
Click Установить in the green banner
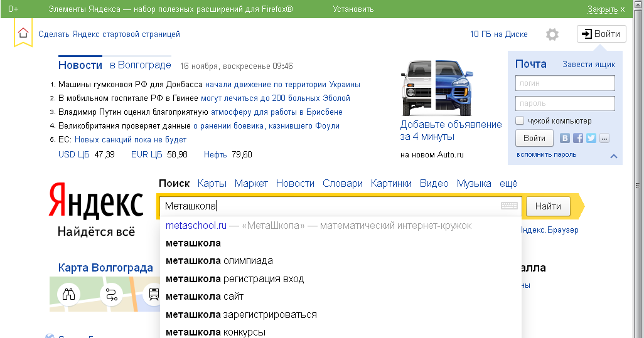tap(353, 9)
